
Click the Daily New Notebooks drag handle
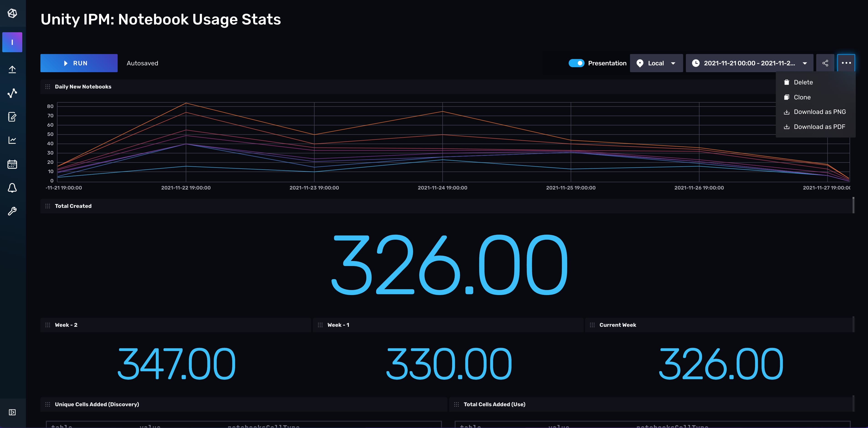48,86
